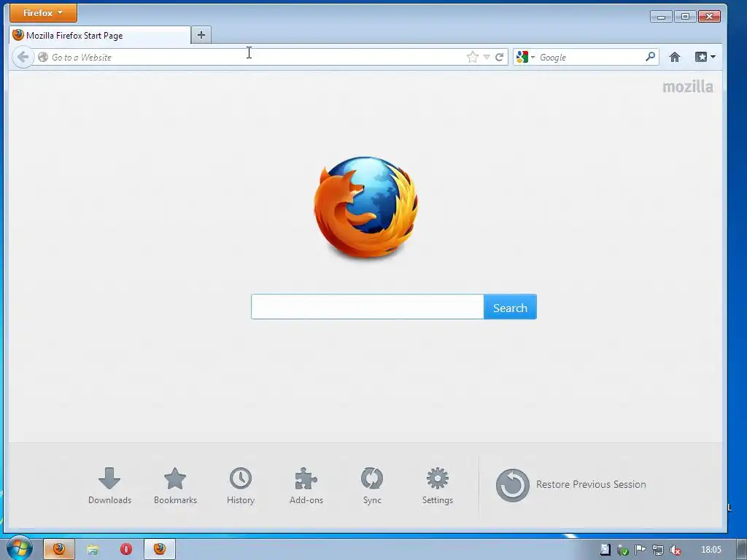Expand the address bar history dropdown arrow
This screenshot has width=747, height=560.
pos(487,57)
